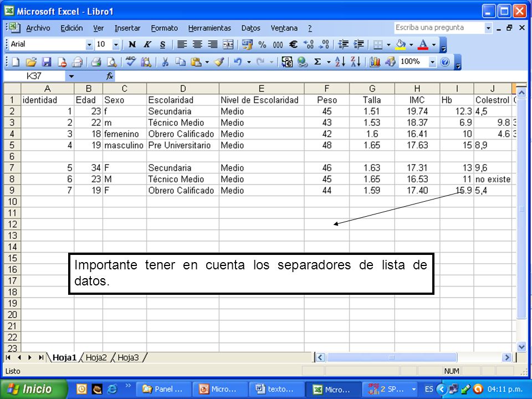Apply percent style
Screen dimensions: 532x399
(x=262, y=44)
